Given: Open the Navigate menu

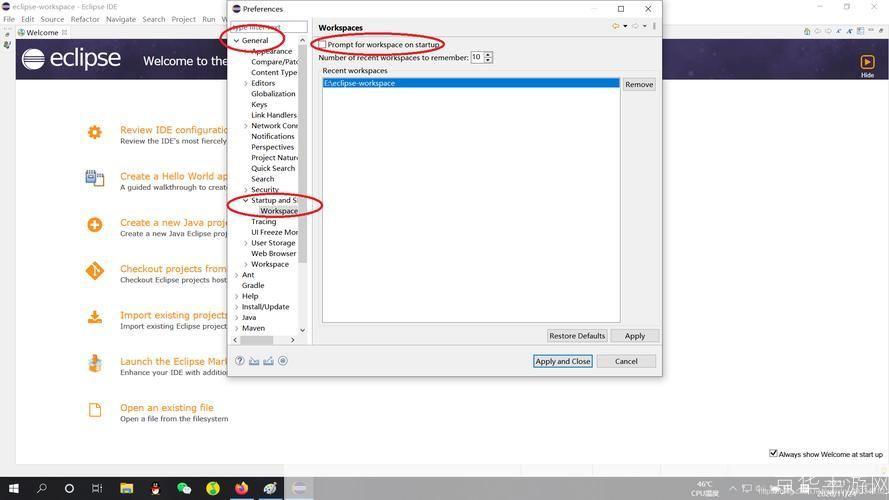Looking at the screenshot, I should (121, 19).
